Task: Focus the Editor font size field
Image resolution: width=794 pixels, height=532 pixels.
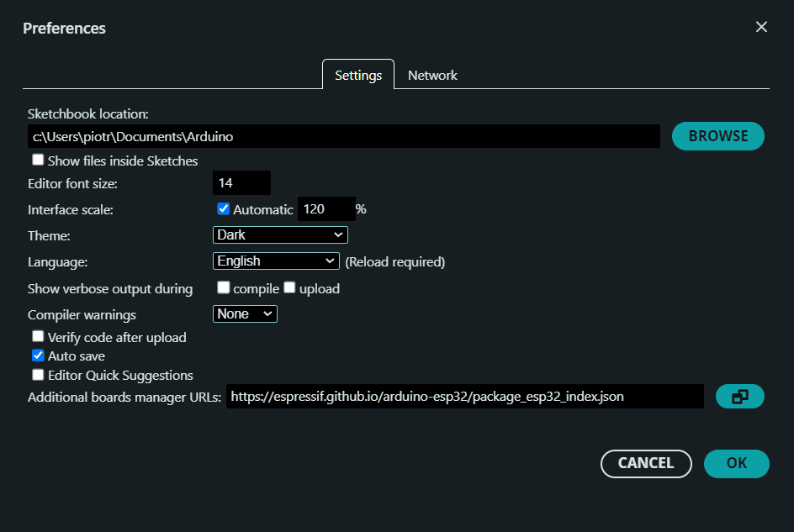Action: pos(241,182)
